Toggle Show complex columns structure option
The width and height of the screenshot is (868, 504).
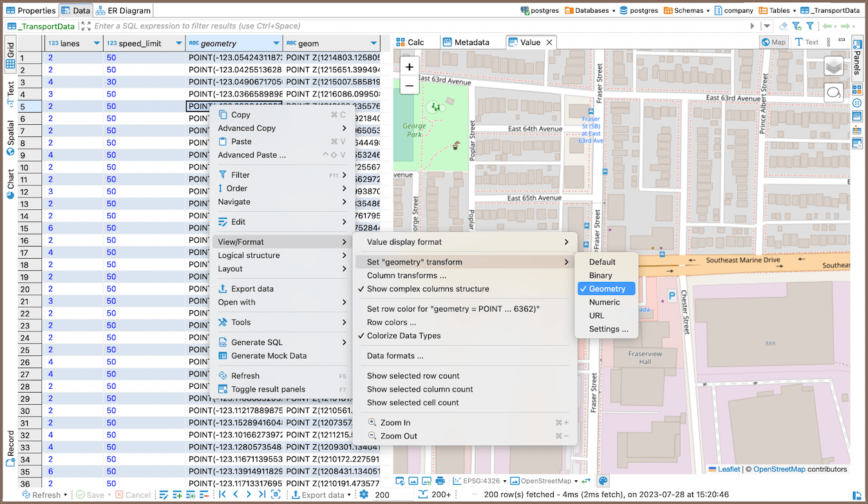click(428, 289)
